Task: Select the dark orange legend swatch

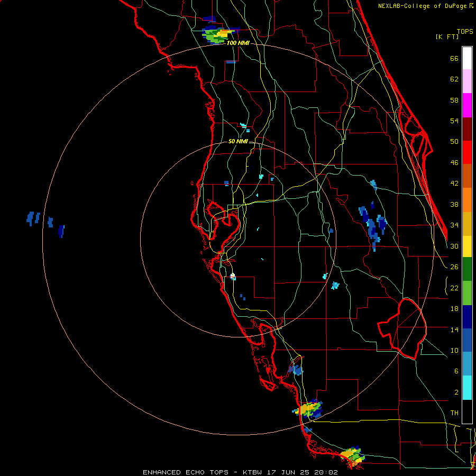Action: 467,176
